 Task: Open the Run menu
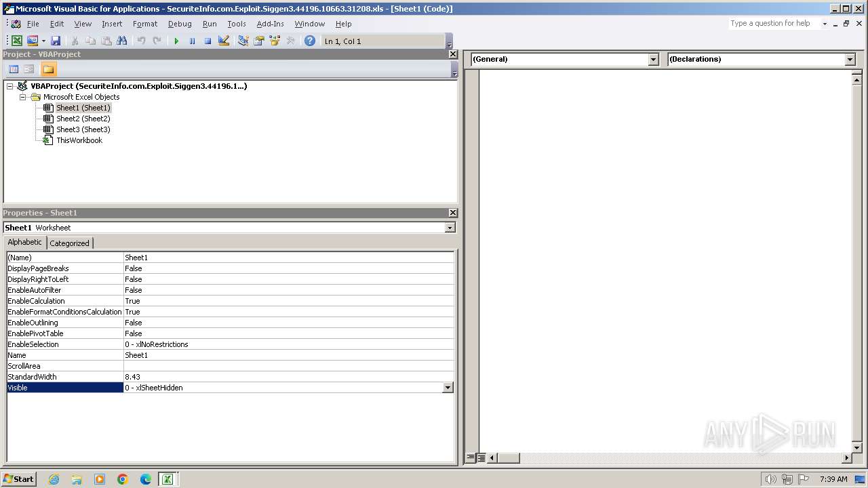click(210, 24)
